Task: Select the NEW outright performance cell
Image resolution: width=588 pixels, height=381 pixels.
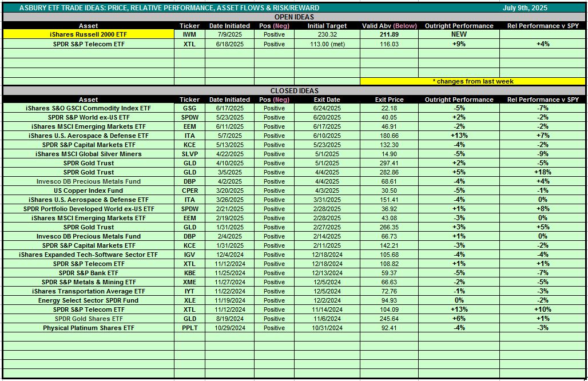Action: [x=459, y=34]
